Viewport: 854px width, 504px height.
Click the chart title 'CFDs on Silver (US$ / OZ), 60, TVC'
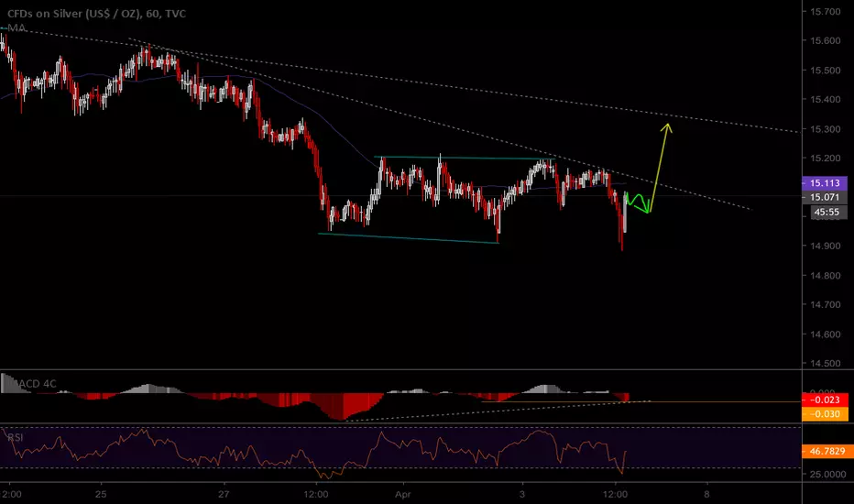pos(96,14)
